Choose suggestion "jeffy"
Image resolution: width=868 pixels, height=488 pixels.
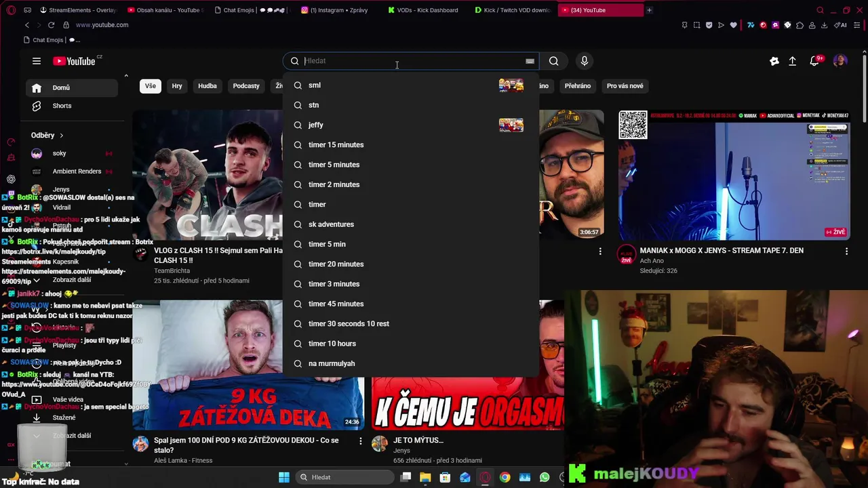click(x=411, y=125)
